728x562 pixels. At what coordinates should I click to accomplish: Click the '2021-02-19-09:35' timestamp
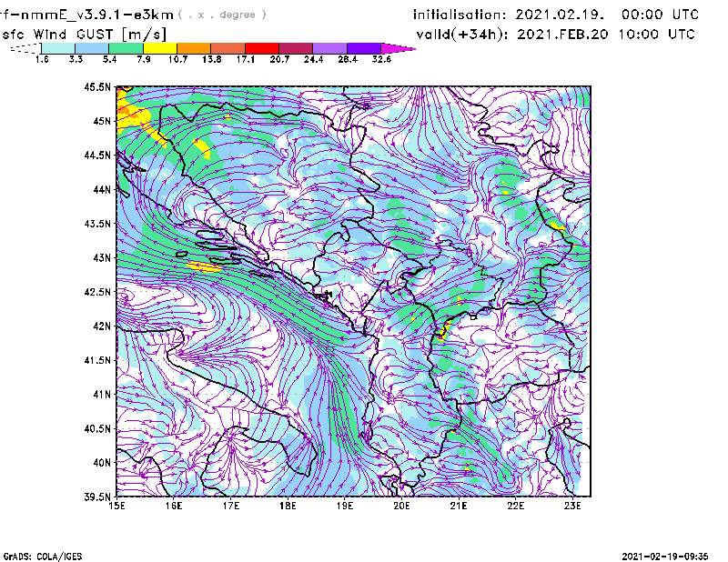[x=665, y=557]
